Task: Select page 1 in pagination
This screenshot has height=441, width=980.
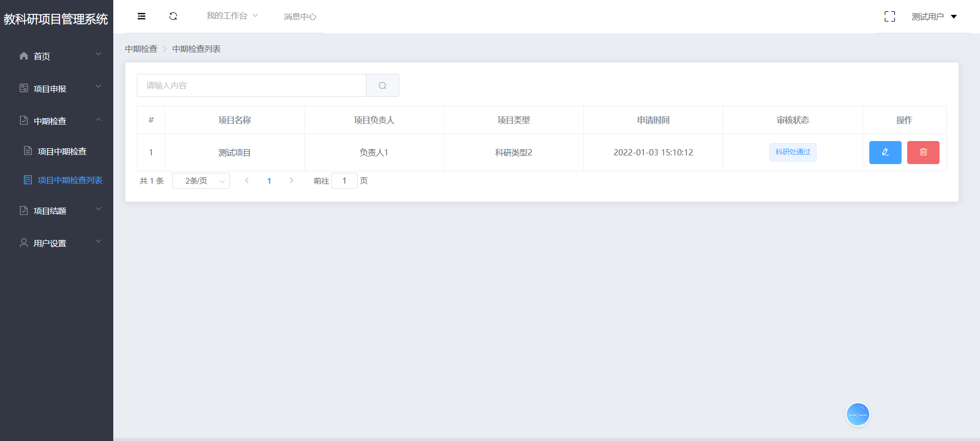Action: tap(269, 181)
